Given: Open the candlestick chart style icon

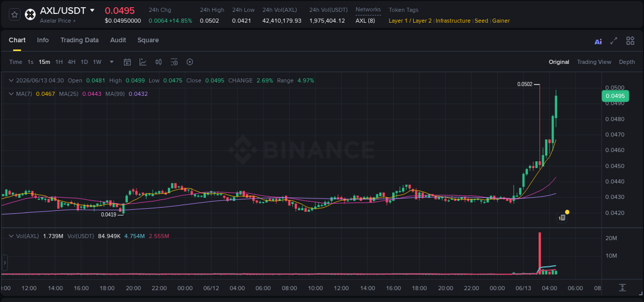Looking at the screenshot, I should pos(159,62).
